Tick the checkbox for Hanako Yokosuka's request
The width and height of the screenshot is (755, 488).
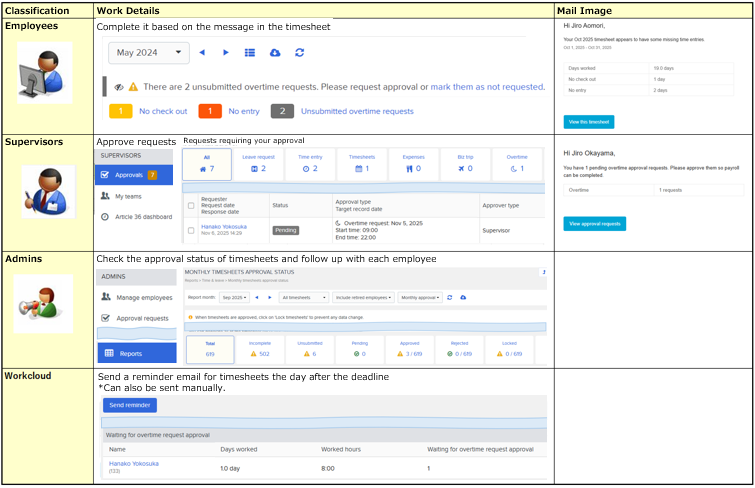192,229
